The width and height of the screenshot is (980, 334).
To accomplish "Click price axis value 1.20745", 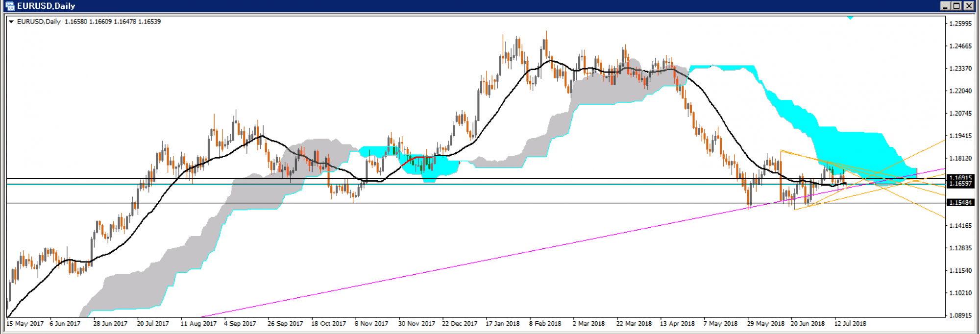I will (x=960, y=113).
